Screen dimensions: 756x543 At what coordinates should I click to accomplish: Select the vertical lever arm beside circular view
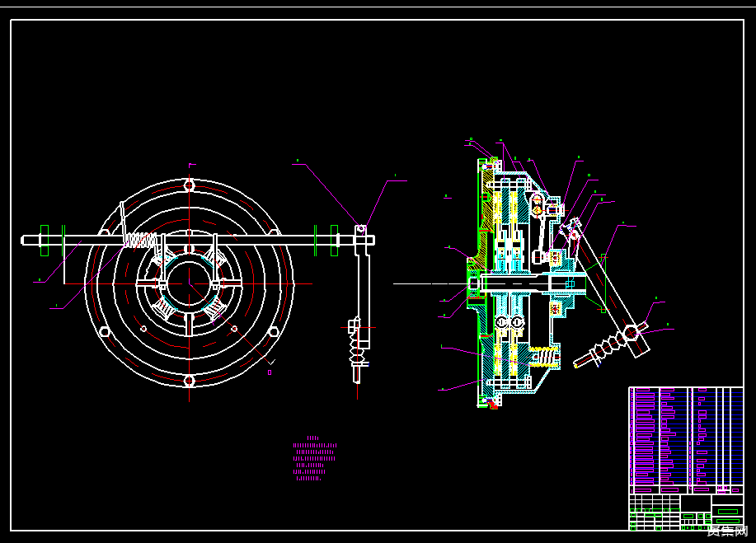363,288
